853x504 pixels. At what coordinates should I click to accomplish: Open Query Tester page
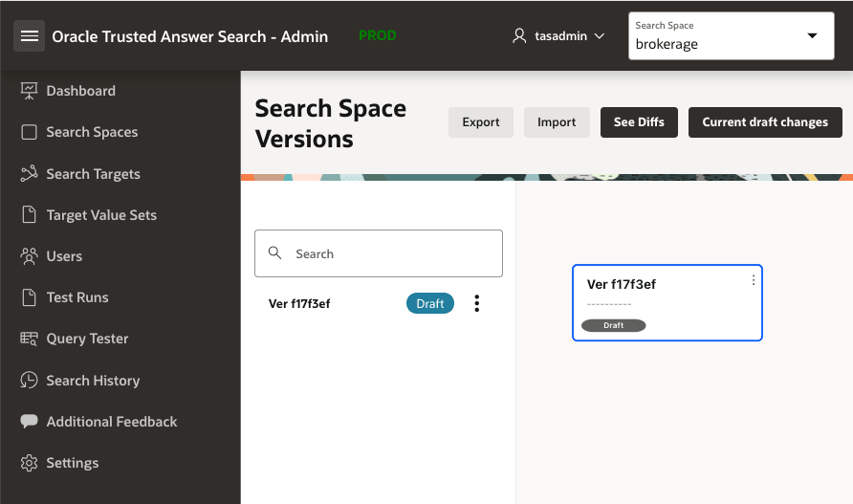pos(87,339)
